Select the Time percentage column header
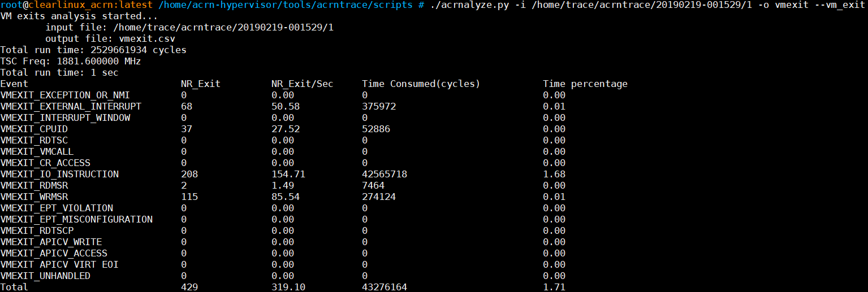 click(x=585, y=84)
